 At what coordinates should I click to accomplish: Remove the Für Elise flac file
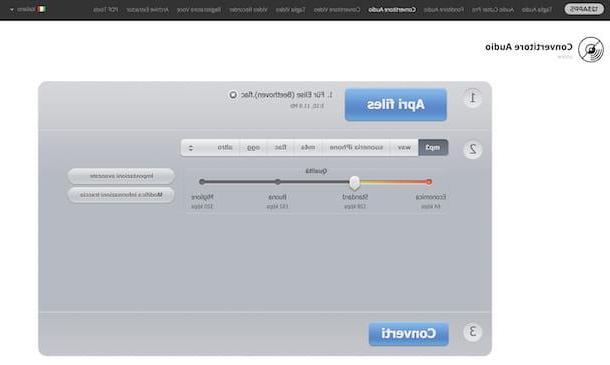233,95
